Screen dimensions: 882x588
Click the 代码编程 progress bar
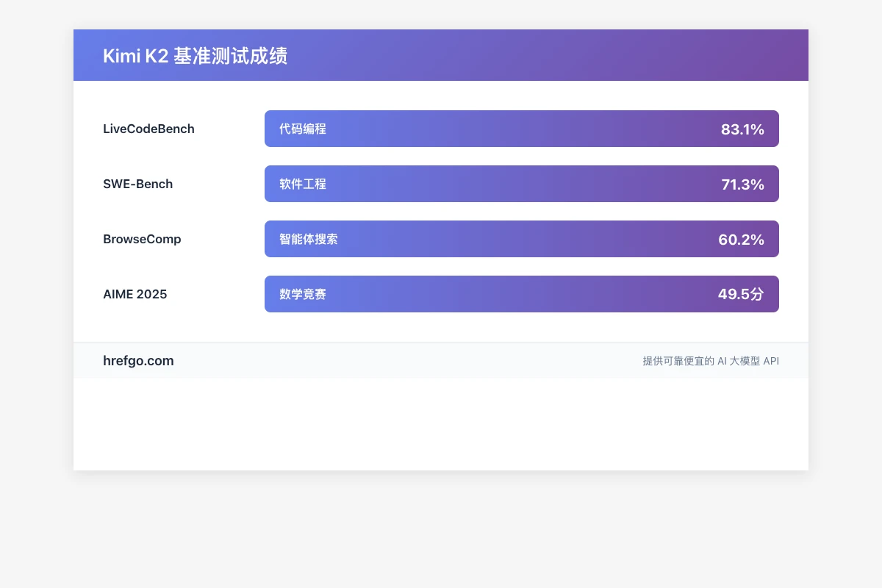click(x=522, y=129)
